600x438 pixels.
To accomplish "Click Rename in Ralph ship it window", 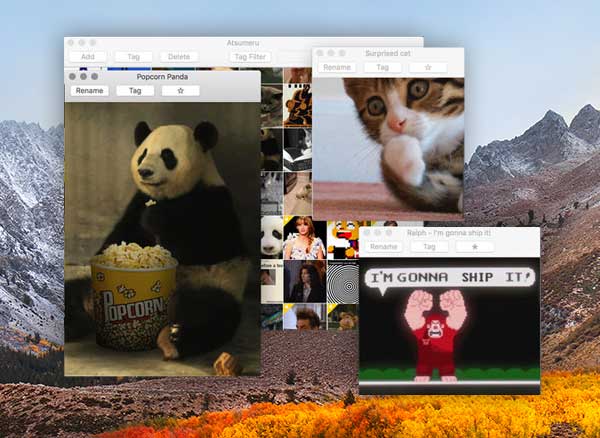I will tap(384, 247).
